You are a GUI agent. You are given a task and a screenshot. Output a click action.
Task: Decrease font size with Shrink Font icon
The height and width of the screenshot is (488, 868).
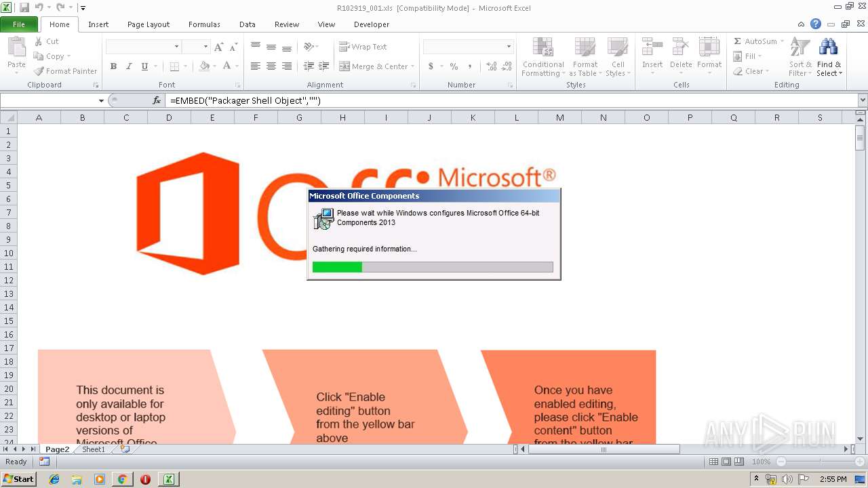[x=233, y=47]
